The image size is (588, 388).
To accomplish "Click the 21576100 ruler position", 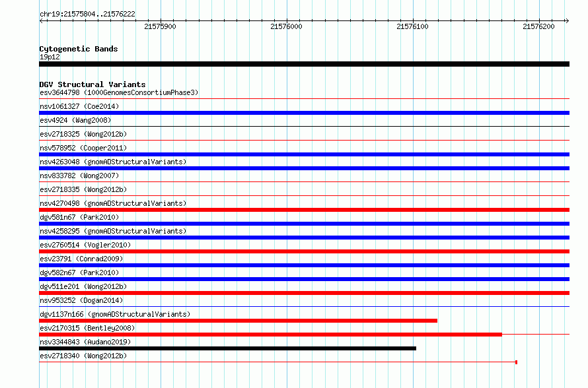I will click(412, 26).
